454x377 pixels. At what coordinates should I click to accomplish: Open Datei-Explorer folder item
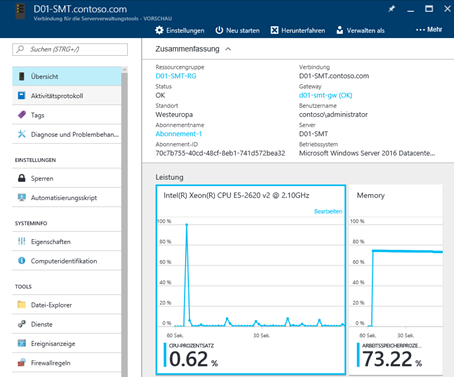click(67, 305)
